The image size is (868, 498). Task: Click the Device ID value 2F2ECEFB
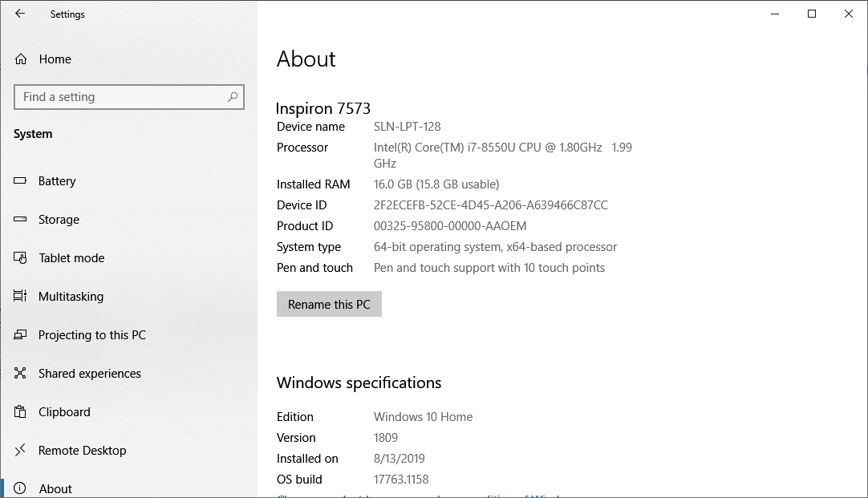tap(490, 205)
